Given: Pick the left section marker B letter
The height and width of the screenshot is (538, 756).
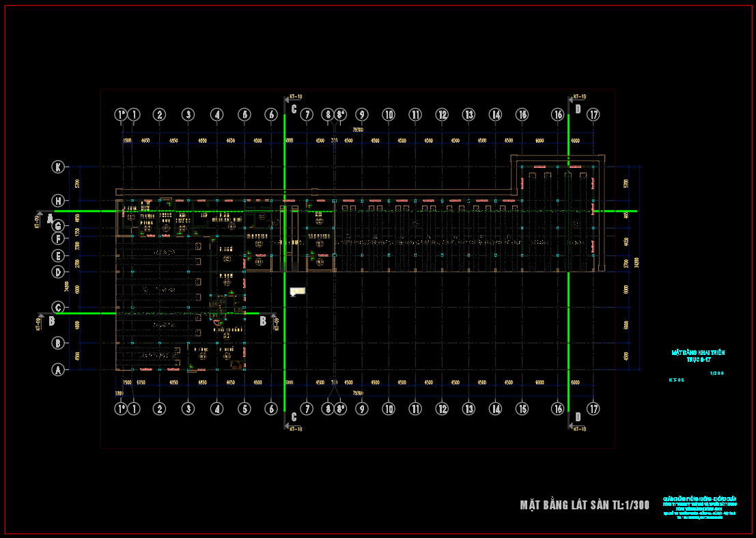Looking at the screenshot, I should point(51,320).
